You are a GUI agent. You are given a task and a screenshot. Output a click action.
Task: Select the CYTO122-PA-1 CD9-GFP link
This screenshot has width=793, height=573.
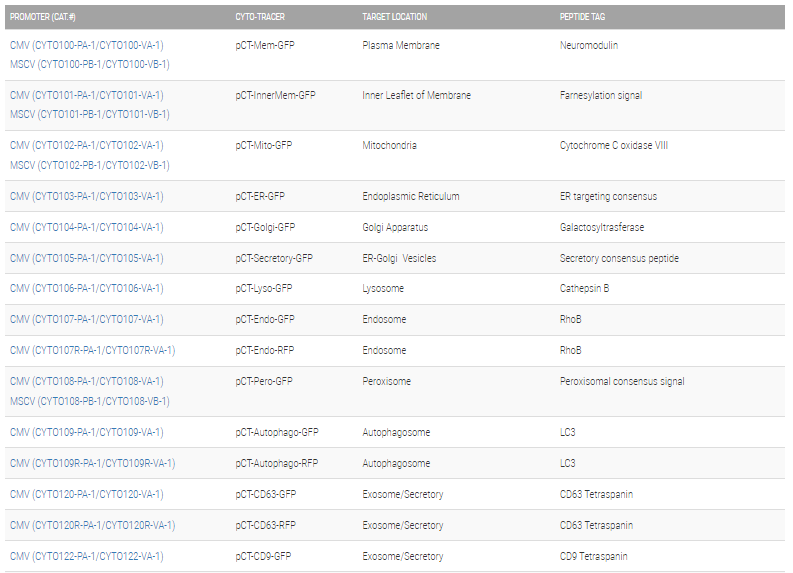click(86, 556)
